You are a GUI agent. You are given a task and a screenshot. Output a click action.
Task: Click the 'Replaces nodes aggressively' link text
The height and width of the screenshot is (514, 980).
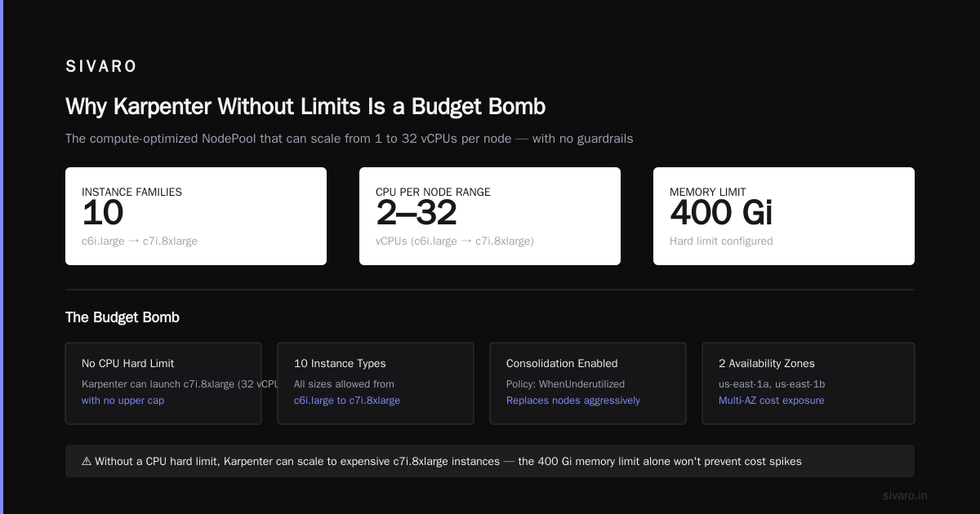[573, 401]
